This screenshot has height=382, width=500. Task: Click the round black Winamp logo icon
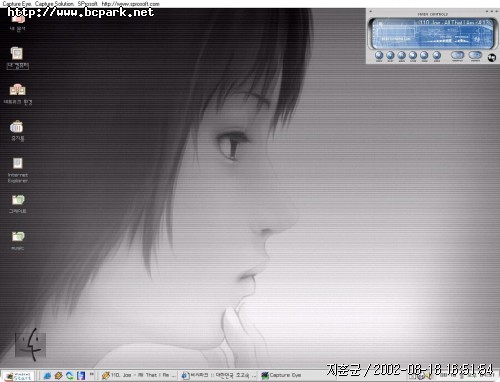click(492, 57)
